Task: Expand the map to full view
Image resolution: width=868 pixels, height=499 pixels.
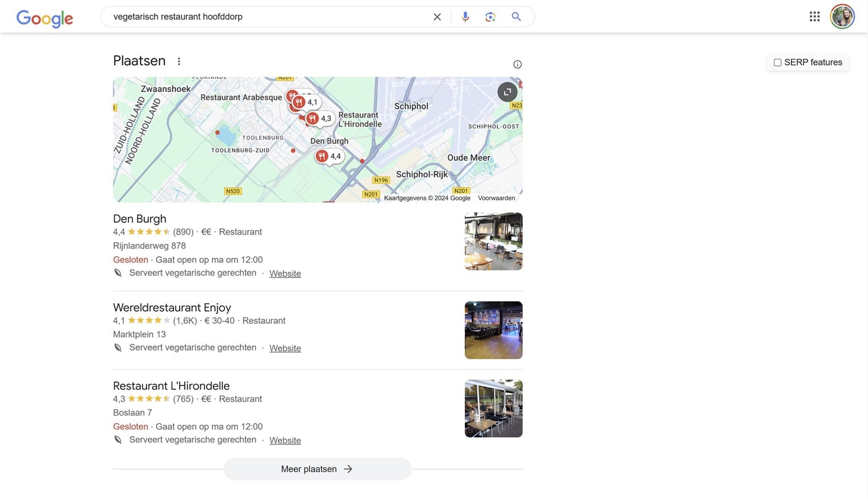Action: pyautogui.click(x=507, y=92)
